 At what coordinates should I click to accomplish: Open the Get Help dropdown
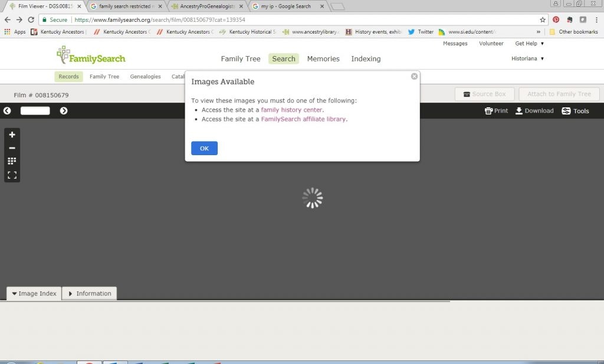click(x=529, y=44)
